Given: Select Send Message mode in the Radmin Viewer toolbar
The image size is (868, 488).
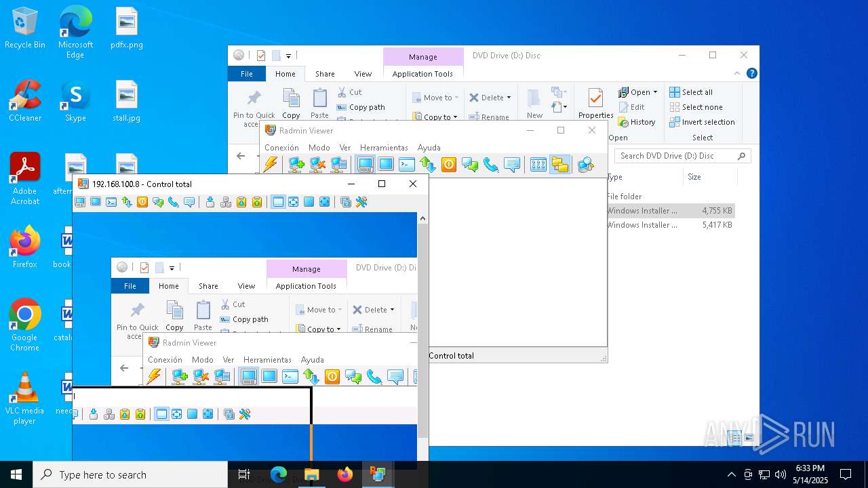Looking at the screenshot, I should tap(512, 165).
